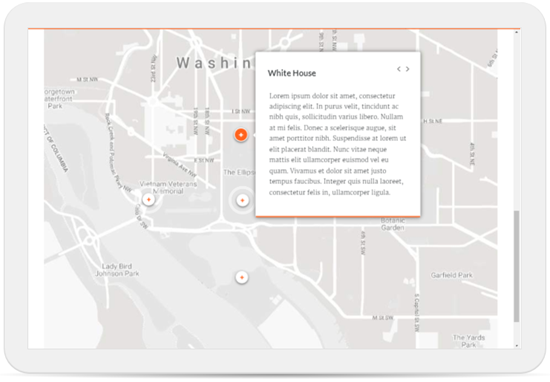Click the Vietnam Veterans Memorial label
Image resolution: width=550 pixels, height=382 pixels.
coord(168,187)
